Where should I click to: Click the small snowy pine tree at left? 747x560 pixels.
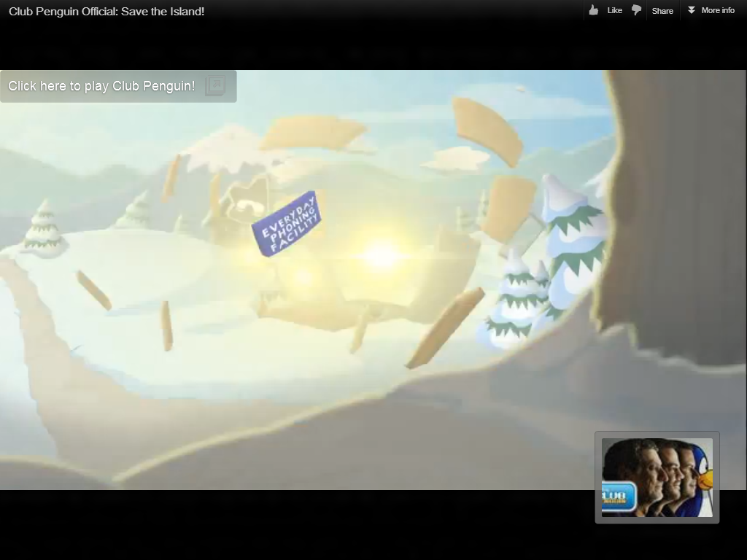(43, 229)
